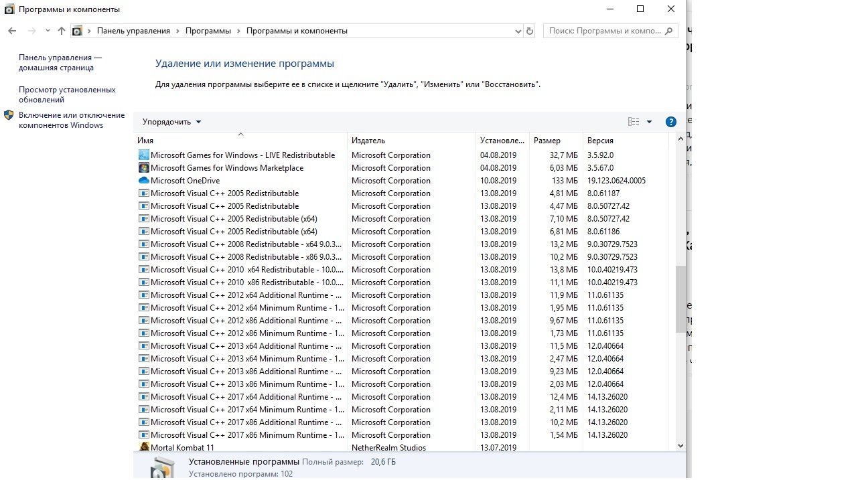Expand the view options dropdown arrow
The image size is (868, 480).
649,122
